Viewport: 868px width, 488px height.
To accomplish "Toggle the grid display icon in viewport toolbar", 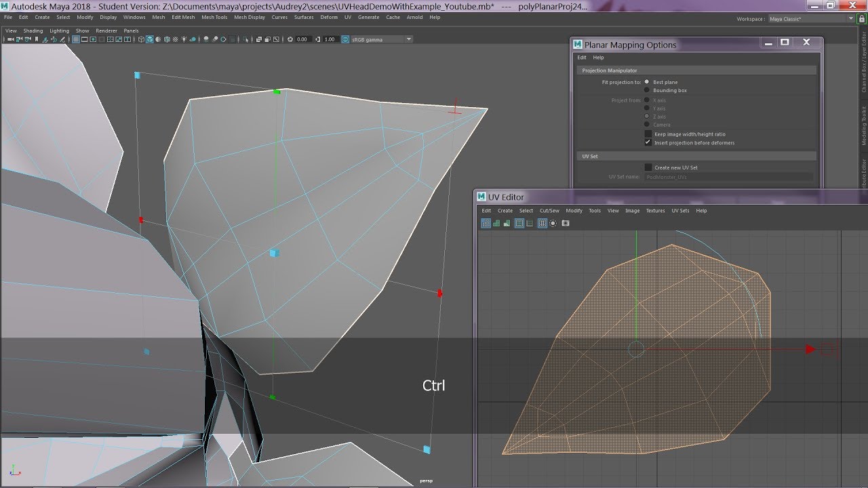I will pyautogui.click(x=76, y=39).
